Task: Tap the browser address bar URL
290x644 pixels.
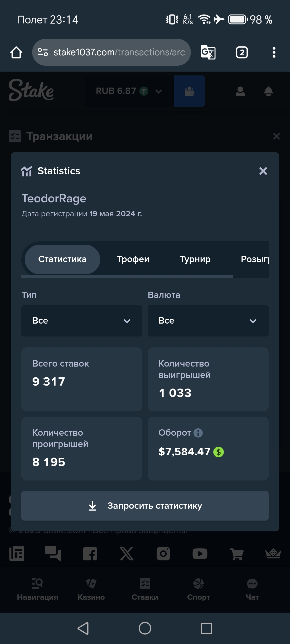Action: pos(119,52)
